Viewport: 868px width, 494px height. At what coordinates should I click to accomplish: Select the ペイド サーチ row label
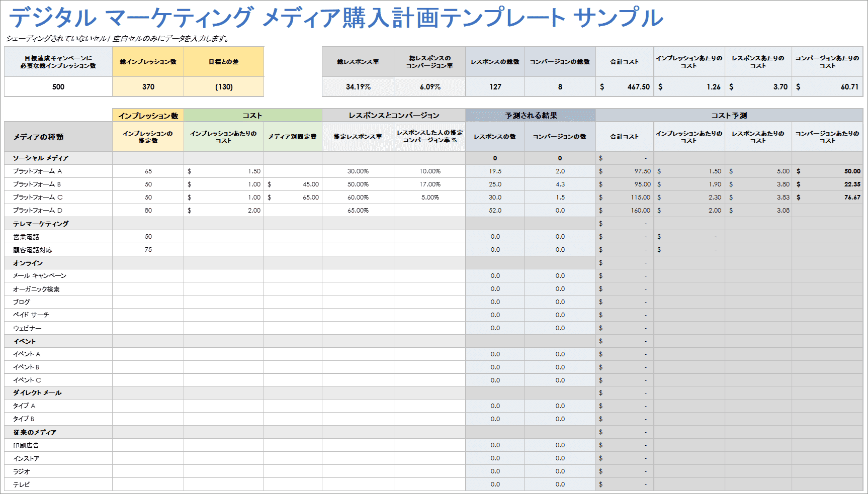[31, 315]
